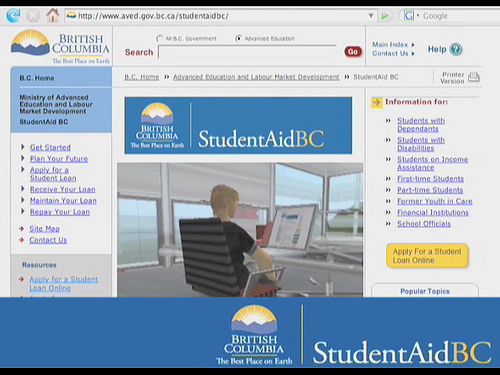Image resolution: width=500 pixels, height=375 pixels.
Task: Open Apply for a Student Loan Online resource link
Action: 63,284
